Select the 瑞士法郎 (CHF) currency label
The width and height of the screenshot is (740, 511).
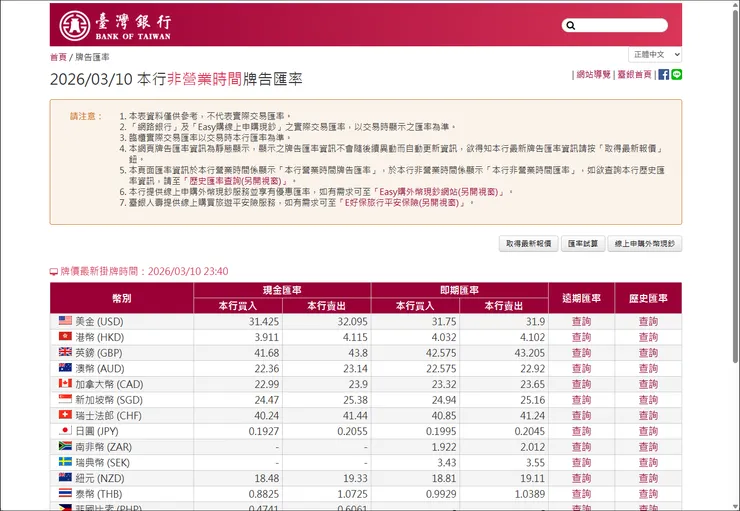tap(109, 415)
